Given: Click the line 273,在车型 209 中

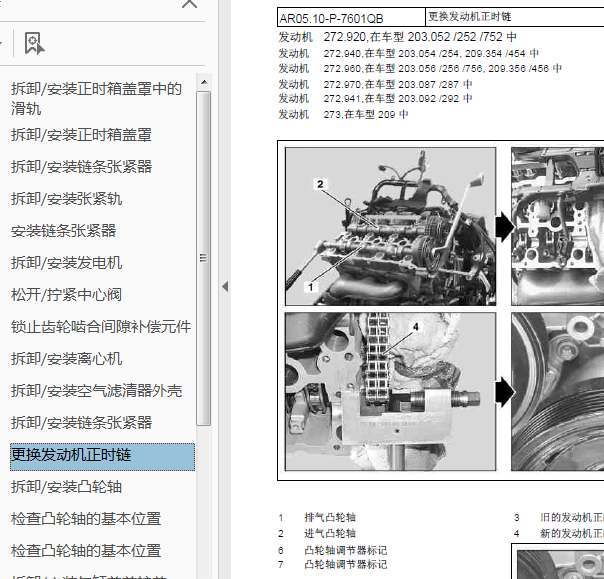Looking at the screenshot, I should (x=366, y=114).
